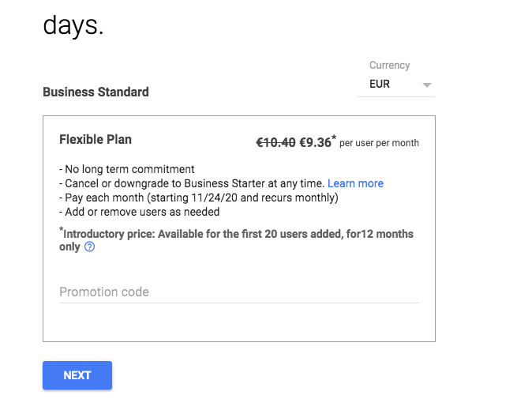Expand the Currency dropdown arrow
The image size is (532, 399).
click(427, 85)
